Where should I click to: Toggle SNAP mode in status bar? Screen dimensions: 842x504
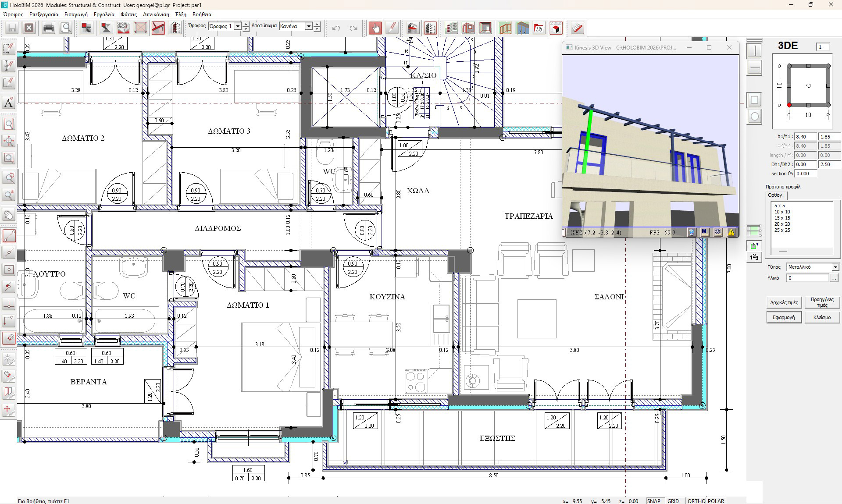click(653, 501)
